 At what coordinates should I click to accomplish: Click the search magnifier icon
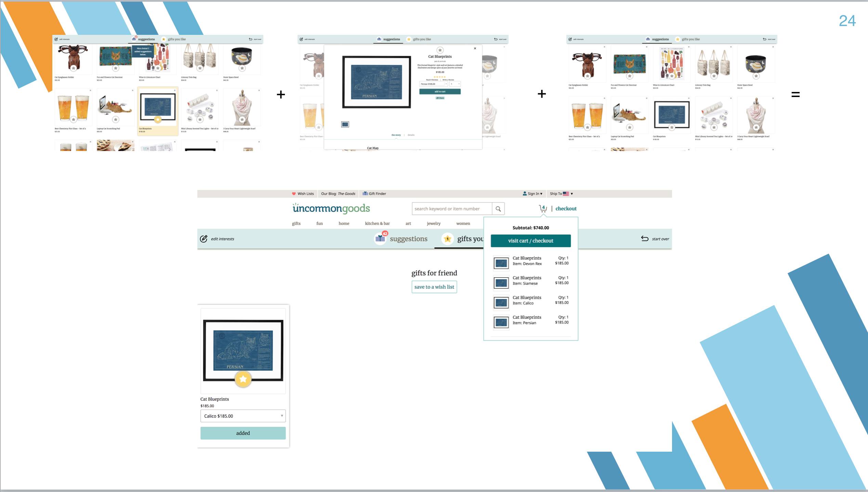498,209
